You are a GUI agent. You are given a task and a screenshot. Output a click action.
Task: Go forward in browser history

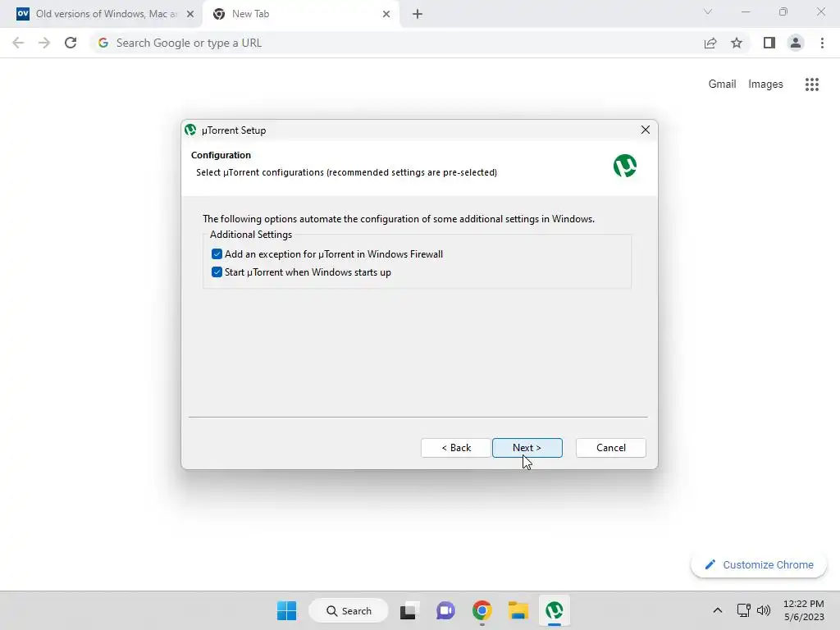44,43
